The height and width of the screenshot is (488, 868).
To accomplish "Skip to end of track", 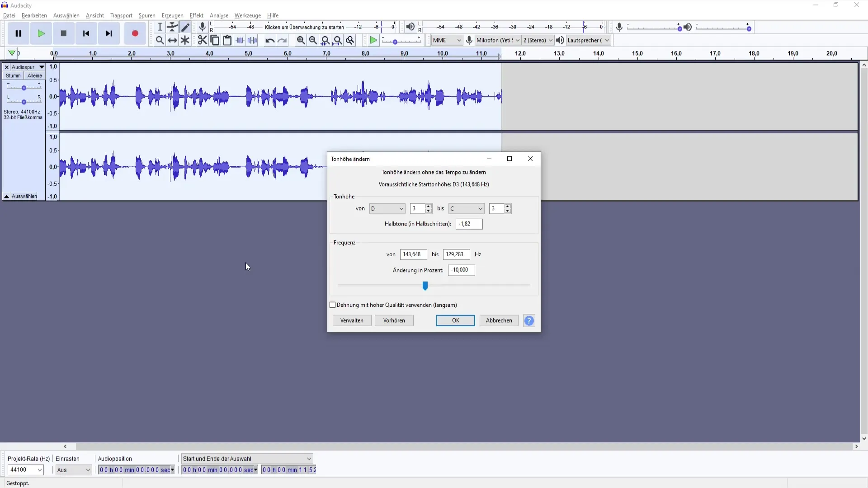I will [x=109, y=33].
